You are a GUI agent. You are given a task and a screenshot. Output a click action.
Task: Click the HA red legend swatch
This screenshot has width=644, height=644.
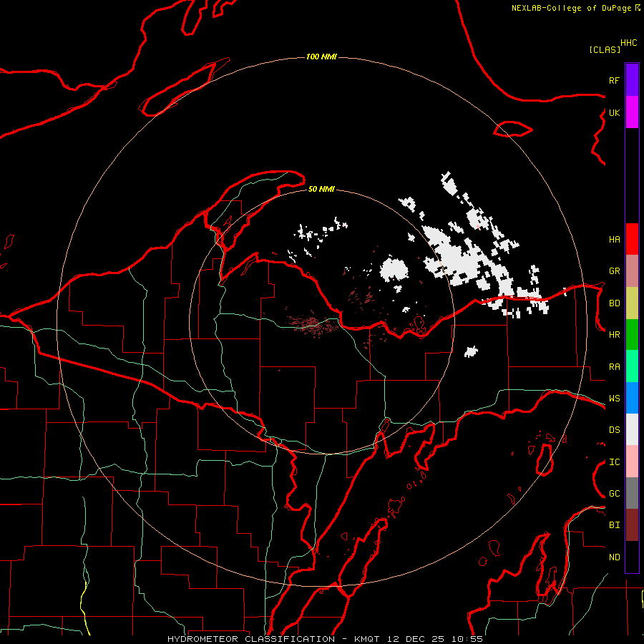tap(632, 239)
